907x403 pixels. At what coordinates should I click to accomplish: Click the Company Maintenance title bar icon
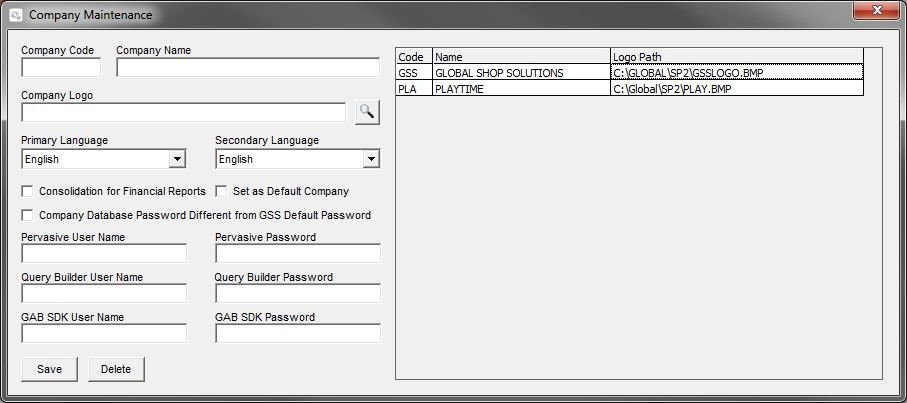pyautogui.click(x=16, y=14)
